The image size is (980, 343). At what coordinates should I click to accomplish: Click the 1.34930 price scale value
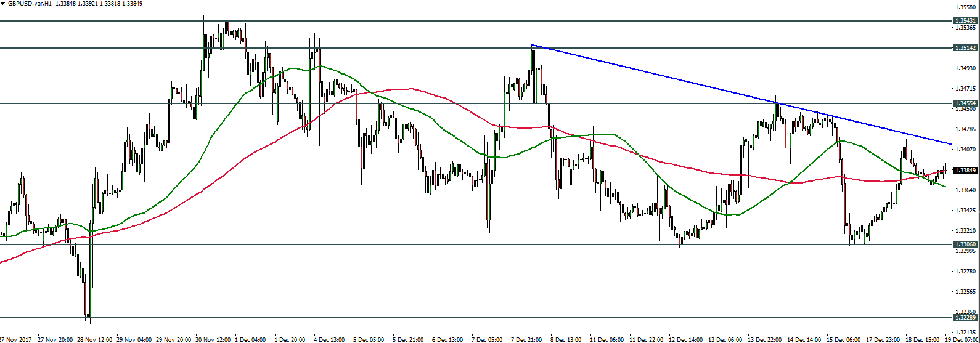[966, 68]
